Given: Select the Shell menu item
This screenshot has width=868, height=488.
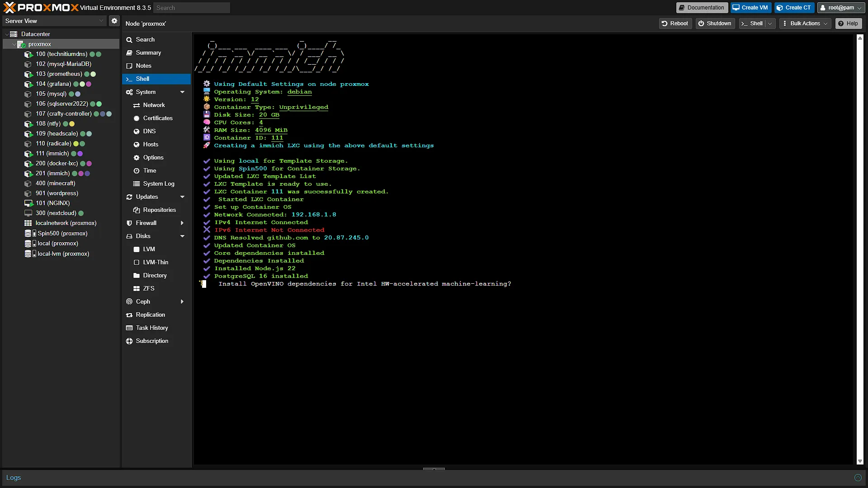Looking at the screenshot, I should click(x=156, y=79).
